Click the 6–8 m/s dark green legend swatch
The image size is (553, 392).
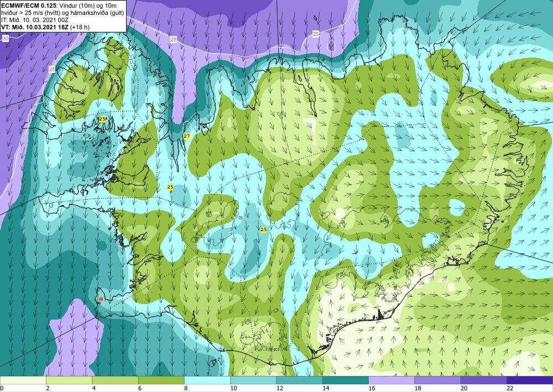(x=161, y=380)
